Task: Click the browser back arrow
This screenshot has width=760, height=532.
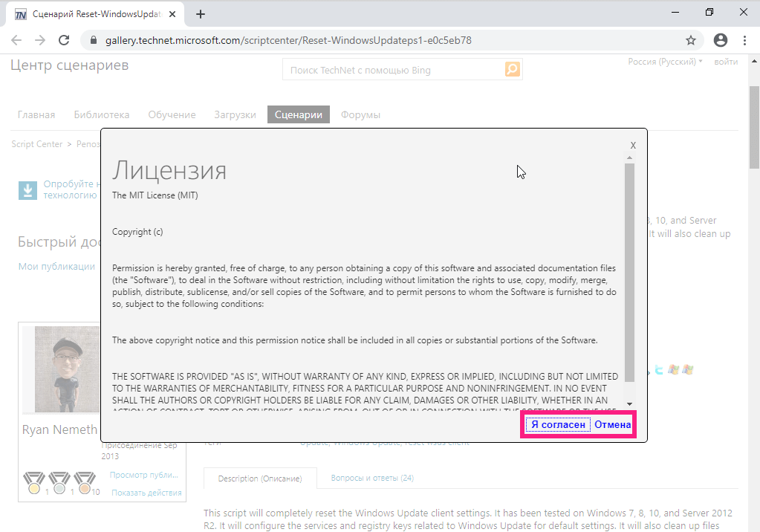Action: pyautogui.click(x=17, y=40)
